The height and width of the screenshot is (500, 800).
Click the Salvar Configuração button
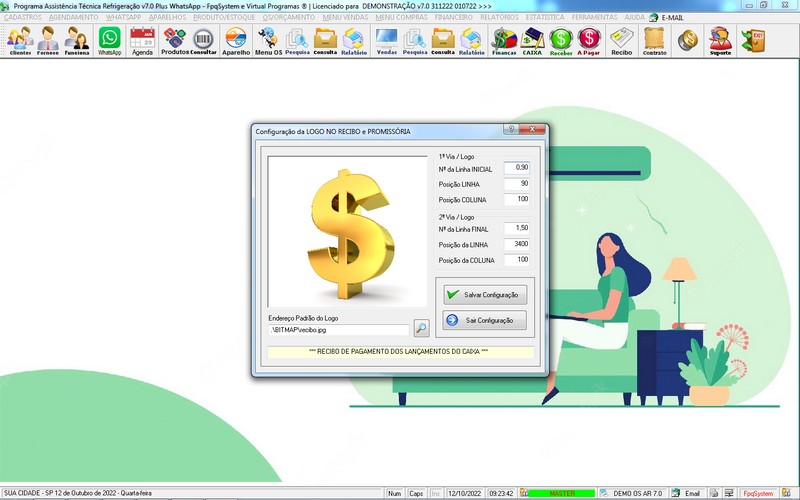tap(485, 295)
